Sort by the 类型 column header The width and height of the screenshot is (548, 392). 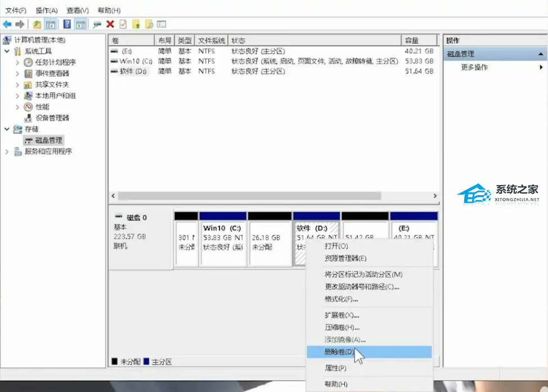tap(185, 40)
